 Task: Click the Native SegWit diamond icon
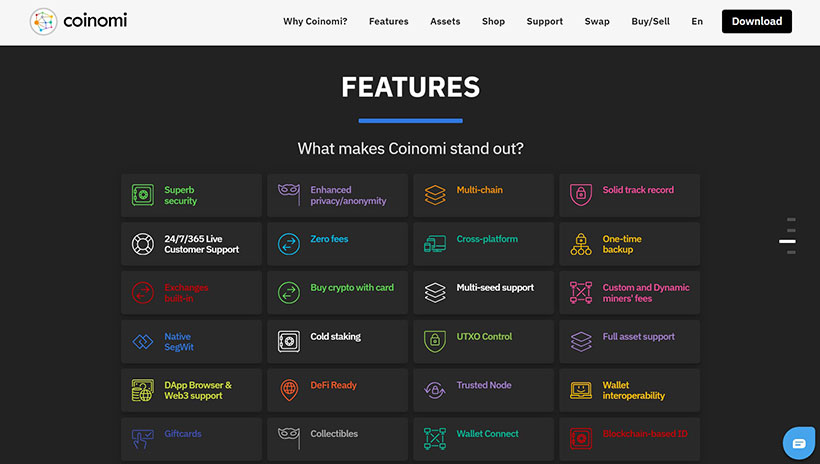[143, 342]
